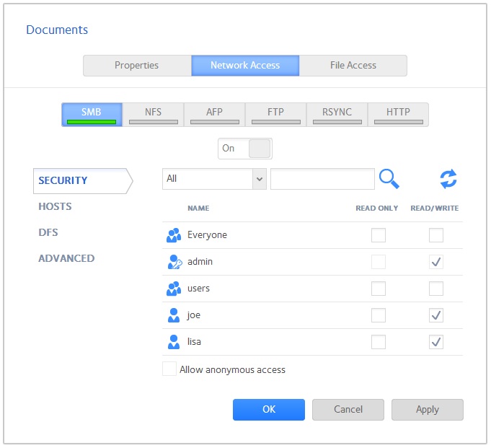Open the HOSTS section

pyautogui.click(x=55, y=206)
